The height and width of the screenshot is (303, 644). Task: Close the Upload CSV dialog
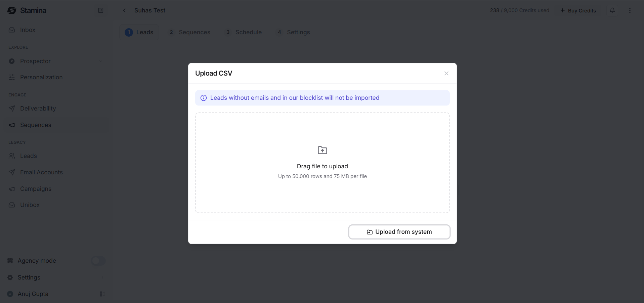446,73
